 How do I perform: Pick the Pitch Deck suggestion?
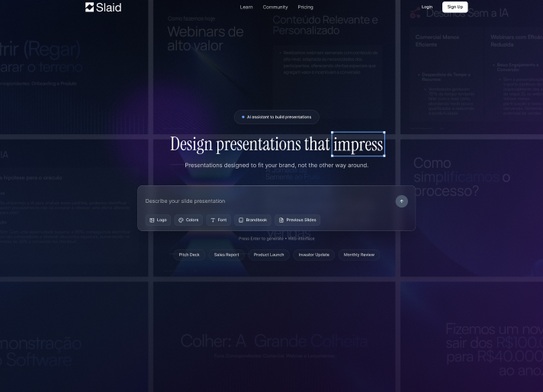coord(189,255)
